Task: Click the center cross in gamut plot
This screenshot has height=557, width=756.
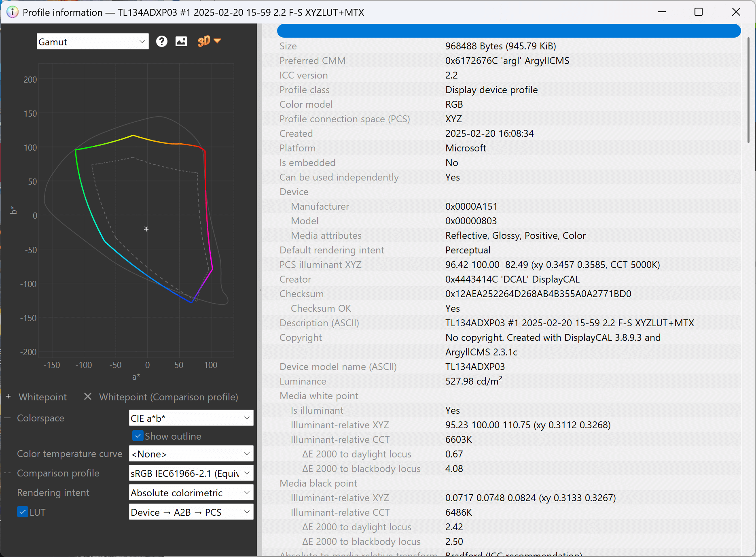Action: (x=146, y=229)
